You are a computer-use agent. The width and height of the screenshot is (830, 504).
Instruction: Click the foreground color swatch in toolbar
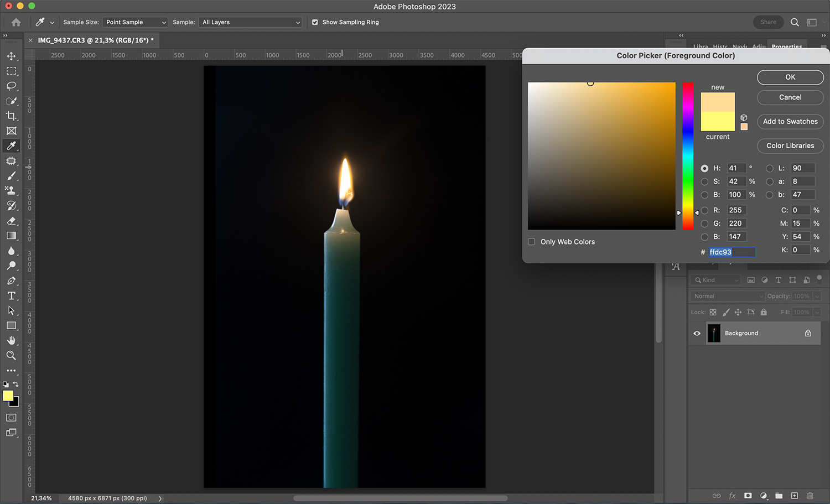(x=7, y=395)
